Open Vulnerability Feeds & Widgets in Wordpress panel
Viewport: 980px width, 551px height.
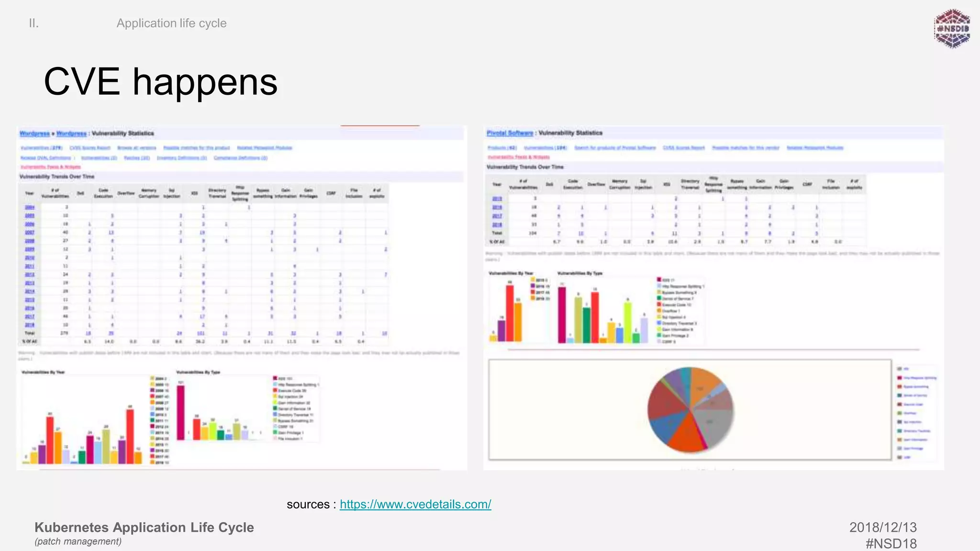coord(51,167)
